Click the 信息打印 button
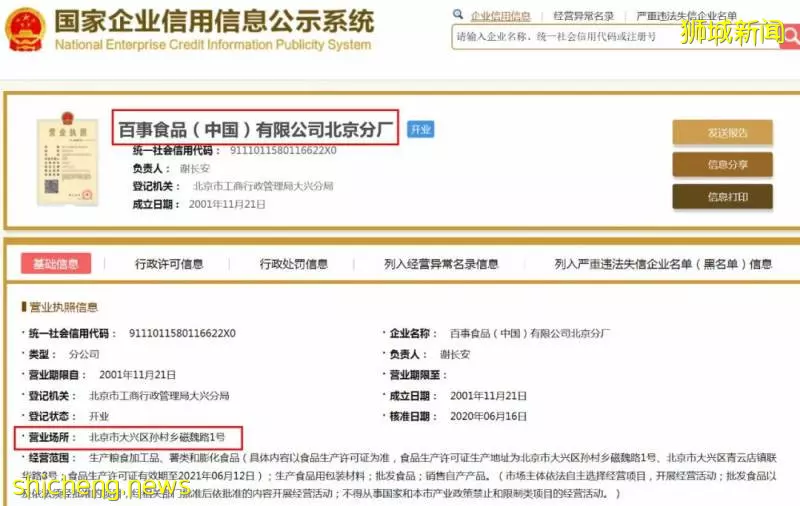Screen dimensions: 800x506 coord(722,197)
